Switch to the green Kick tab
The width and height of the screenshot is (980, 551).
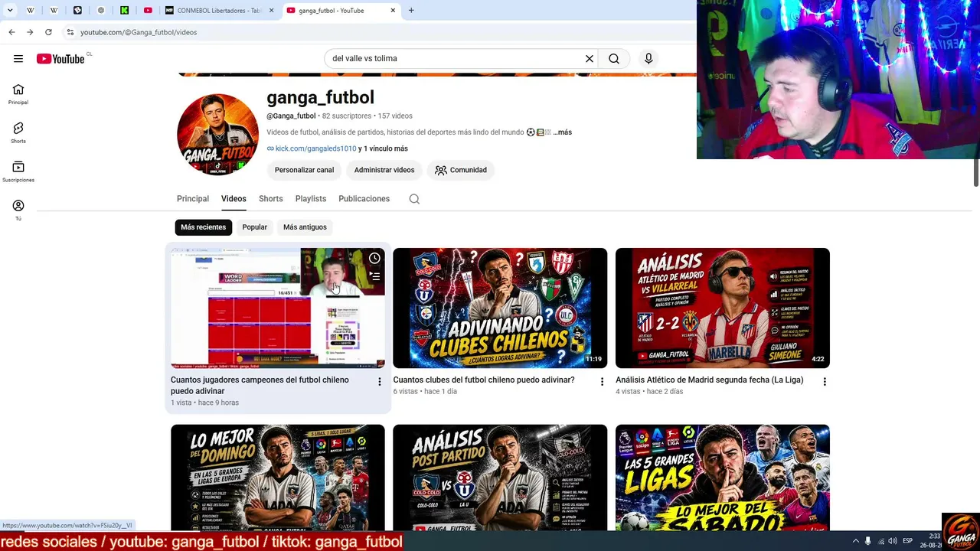[x=124, y=11]
